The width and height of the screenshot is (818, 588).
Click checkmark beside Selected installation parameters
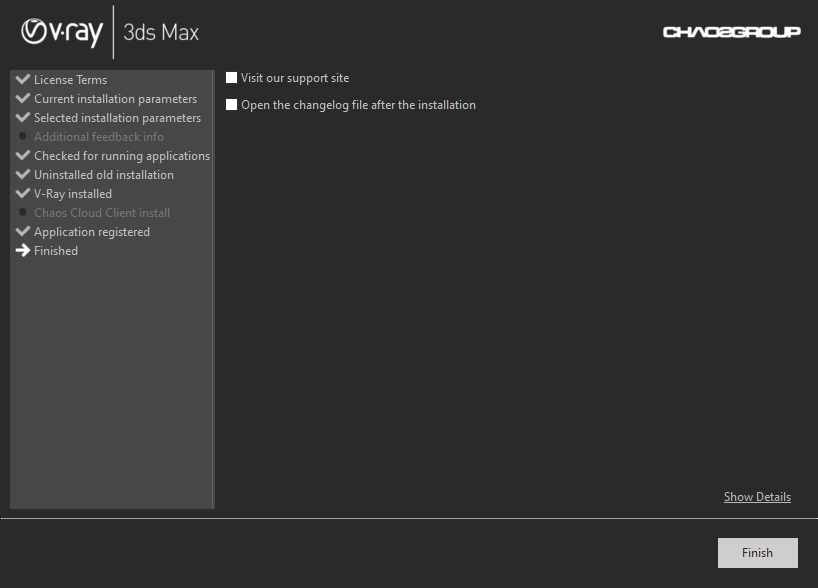coord(22,117)
